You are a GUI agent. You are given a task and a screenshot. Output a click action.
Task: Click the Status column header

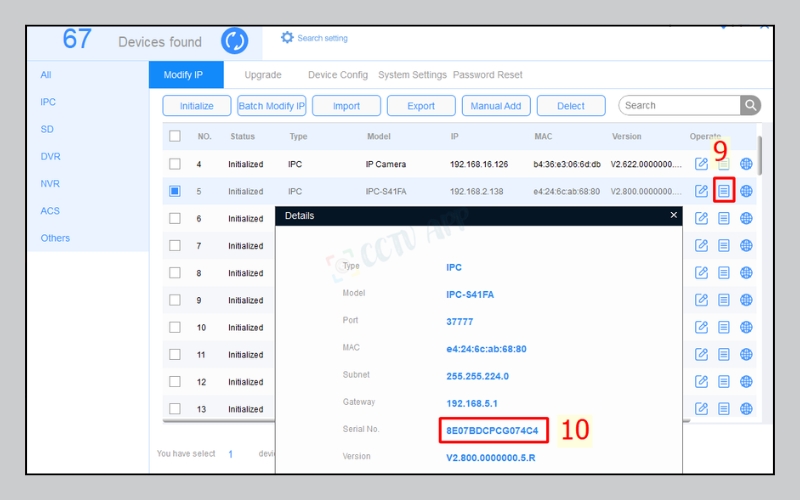click(242, 136)
